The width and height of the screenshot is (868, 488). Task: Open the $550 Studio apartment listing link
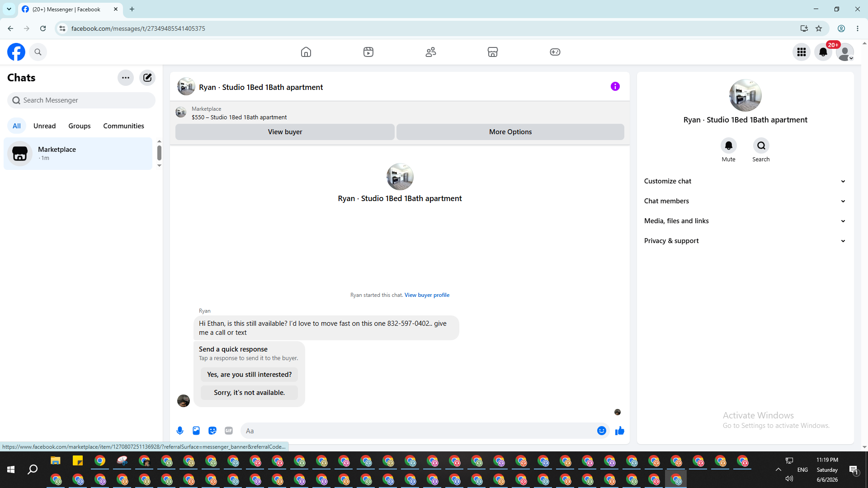[x=239, y=117]
